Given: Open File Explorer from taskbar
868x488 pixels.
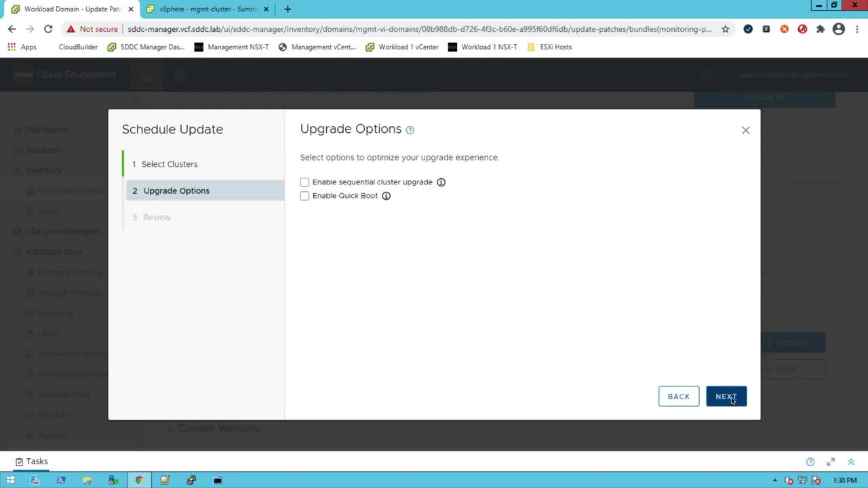Looking at the screenshot, I should [87, 480].
